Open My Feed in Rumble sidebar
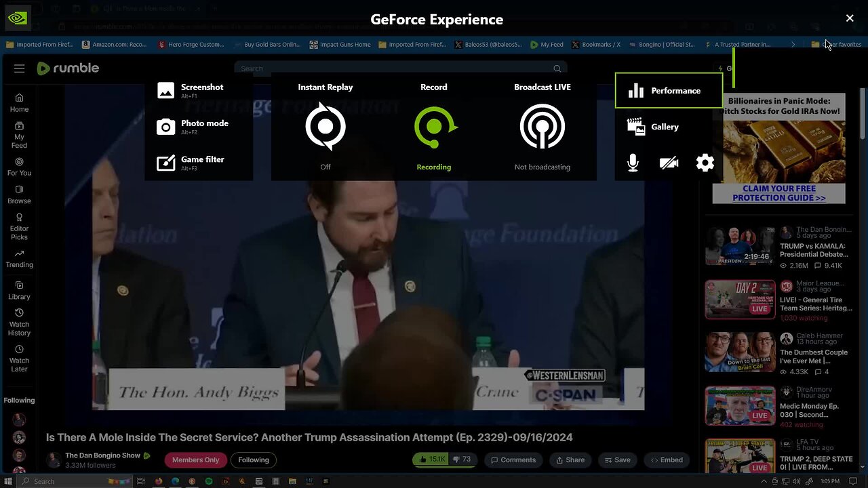 [x=19, y=135]
